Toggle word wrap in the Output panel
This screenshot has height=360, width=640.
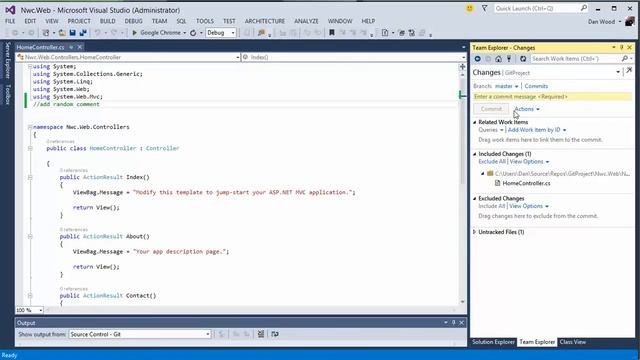coord(275,334)
